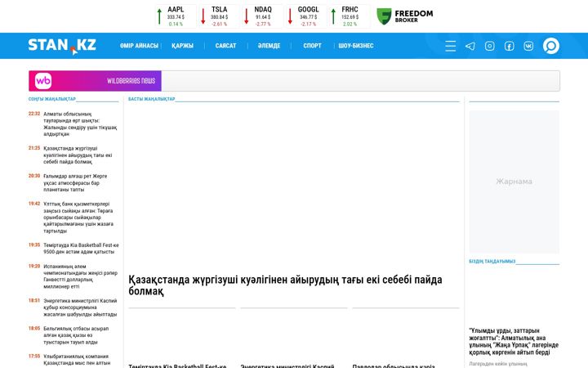Open the GOOGL stock ticker
Image resolution: width=588 pixels, height=368 pixels.
[306, 16]
